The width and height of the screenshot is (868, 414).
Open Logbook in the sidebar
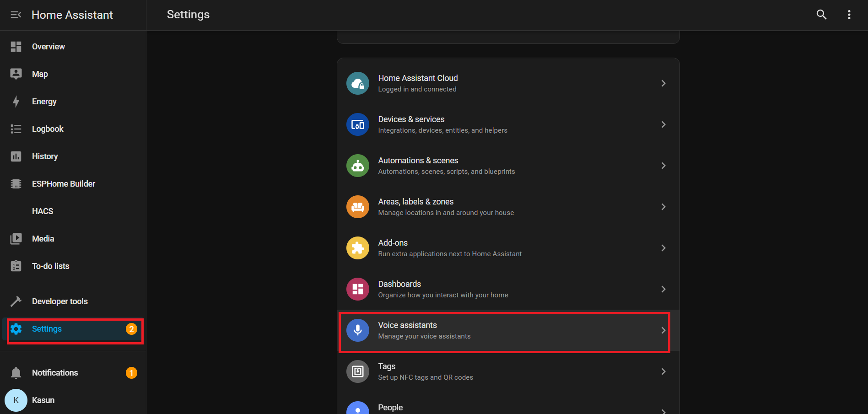tap(73, 129)
